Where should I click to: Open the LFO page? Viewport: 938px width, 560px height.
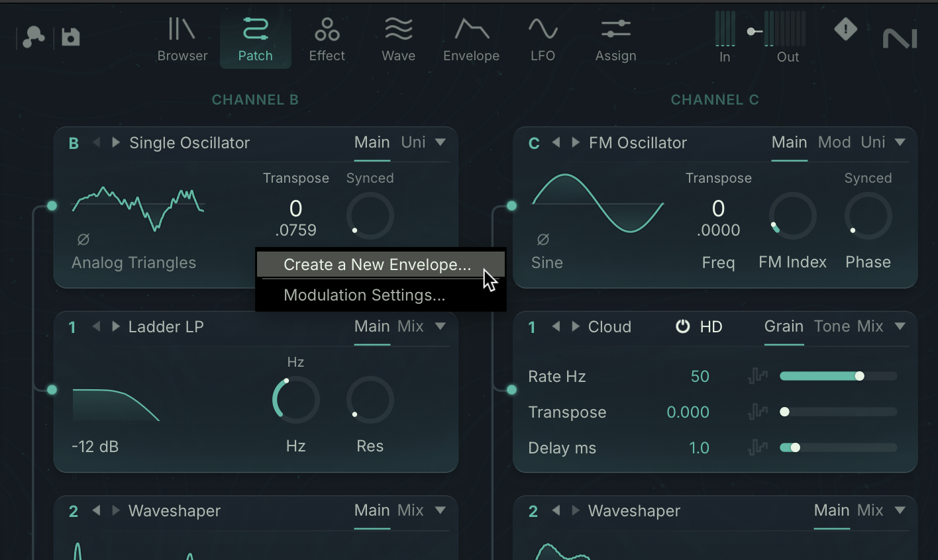click(543, 40)
